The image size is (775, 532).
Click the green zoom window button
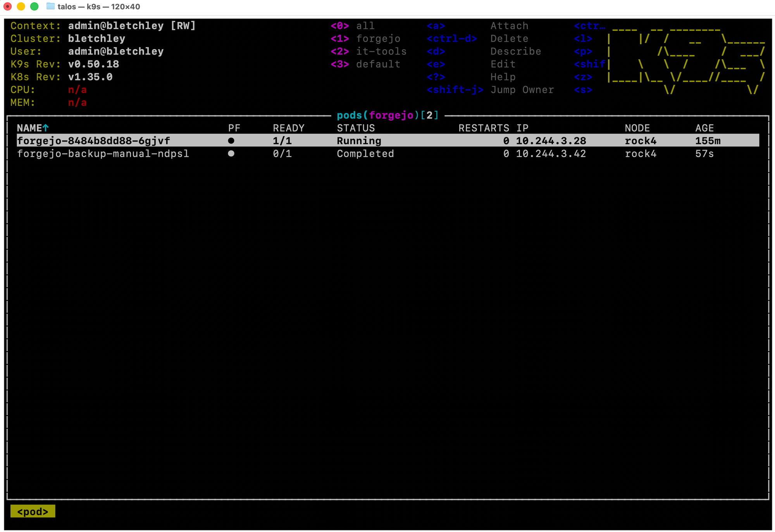click(x=34, y=7)
